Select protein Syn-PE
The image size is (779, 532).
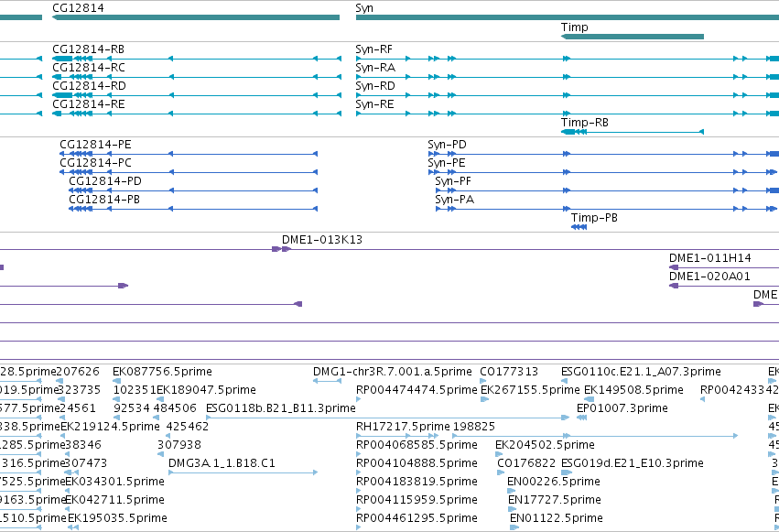447,163
